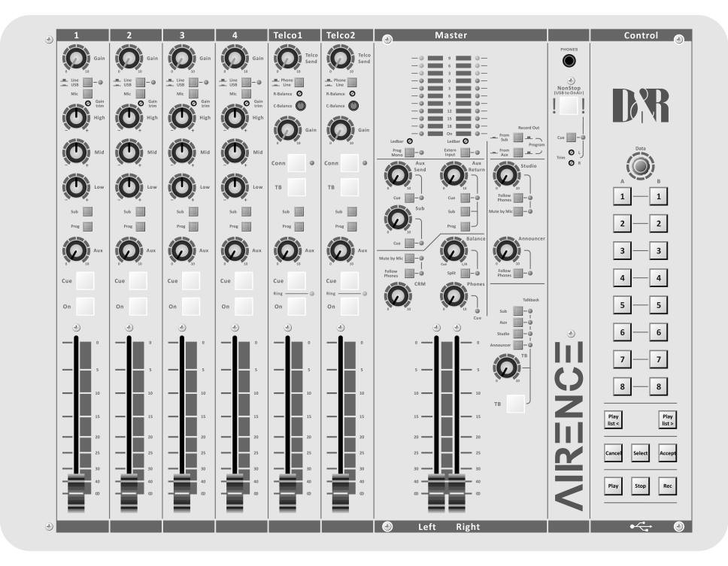Screen dimensions: 728x566
Task: Enable Talkback to Announcer button
Action: tap(517, 345)
